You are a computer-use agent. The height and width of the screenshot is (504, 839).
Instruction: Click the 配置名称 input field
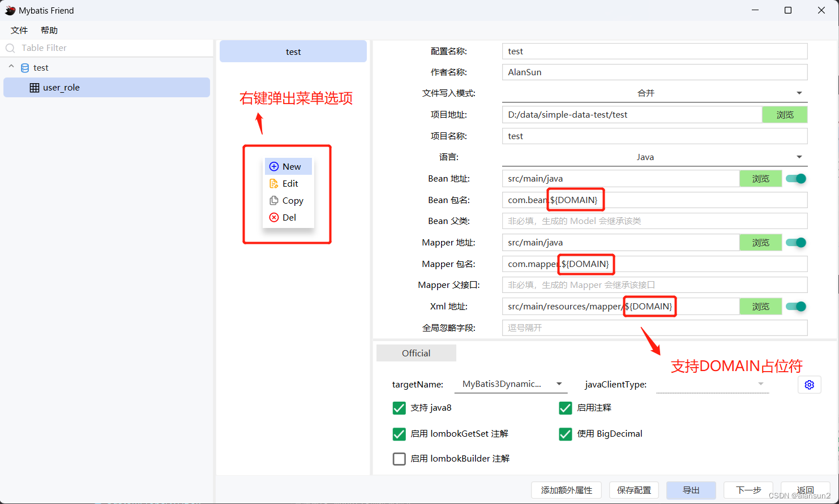point(654,51)
